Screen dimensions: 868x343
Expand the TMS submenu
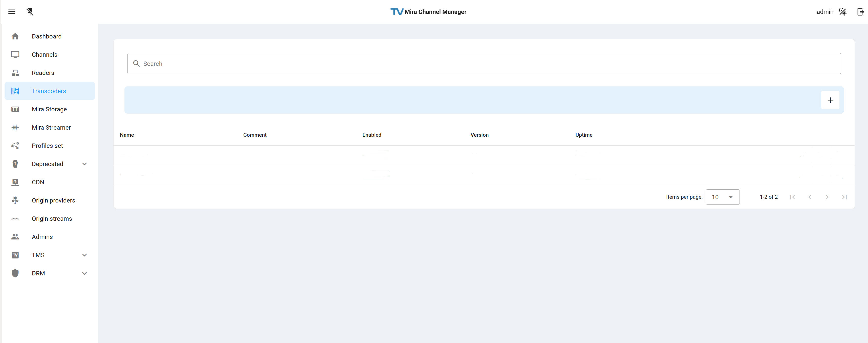(84, 255)
